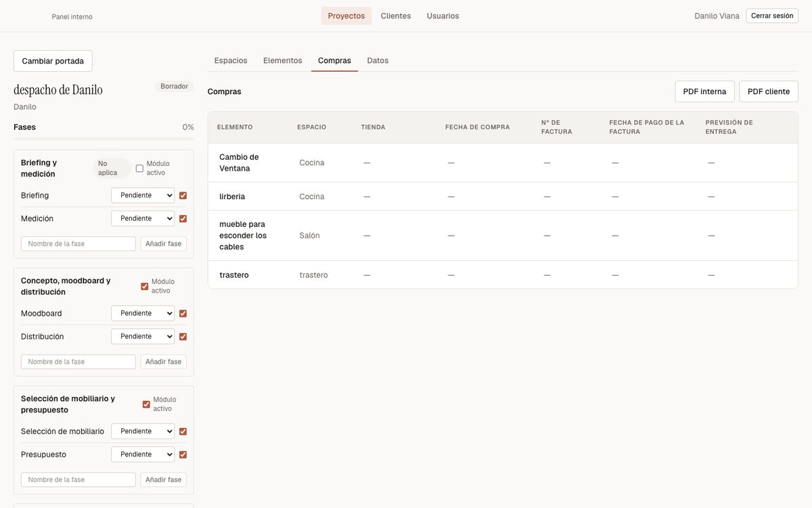Screen dimensions: 812x508
Task: Uncheck the Presupuesto phase checkbox
Action: coord(183,454)
